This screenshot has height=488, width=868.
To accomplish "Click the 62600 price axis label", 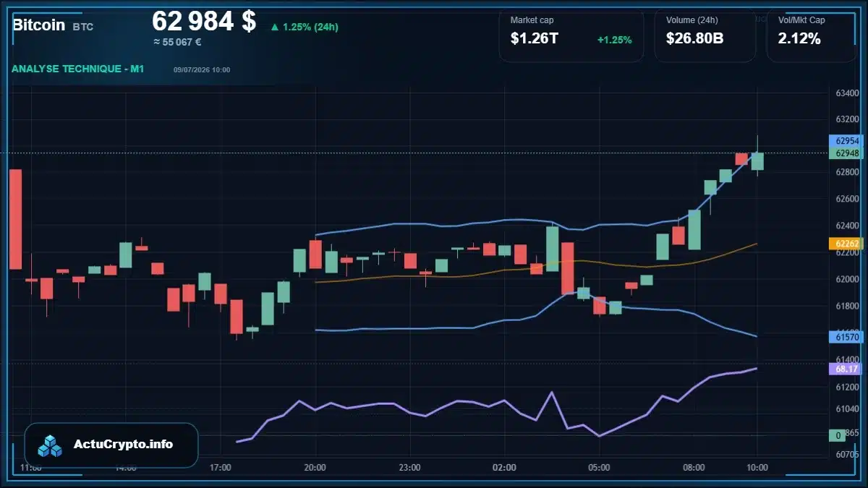I will 846,199.
